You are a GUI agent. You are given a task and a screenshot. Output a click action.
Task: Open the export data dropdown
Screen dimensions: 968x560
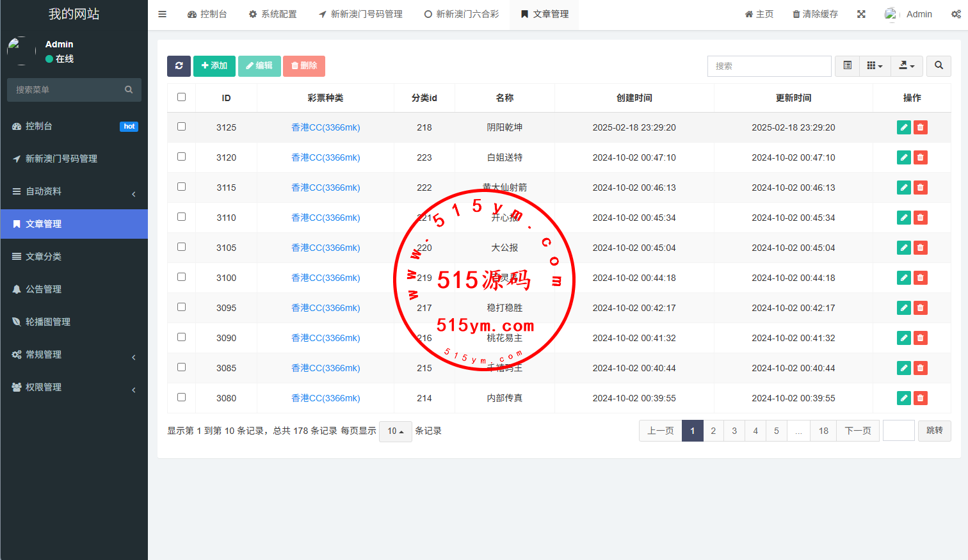[x=907, y=66]
